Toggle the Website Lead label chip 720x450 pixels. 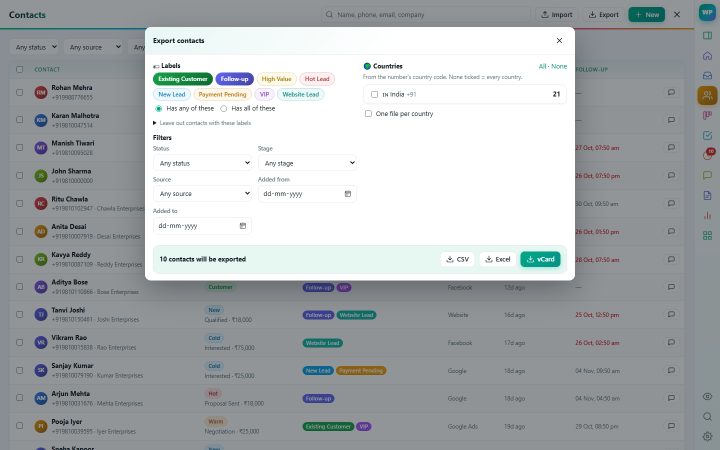coord(300,94)
